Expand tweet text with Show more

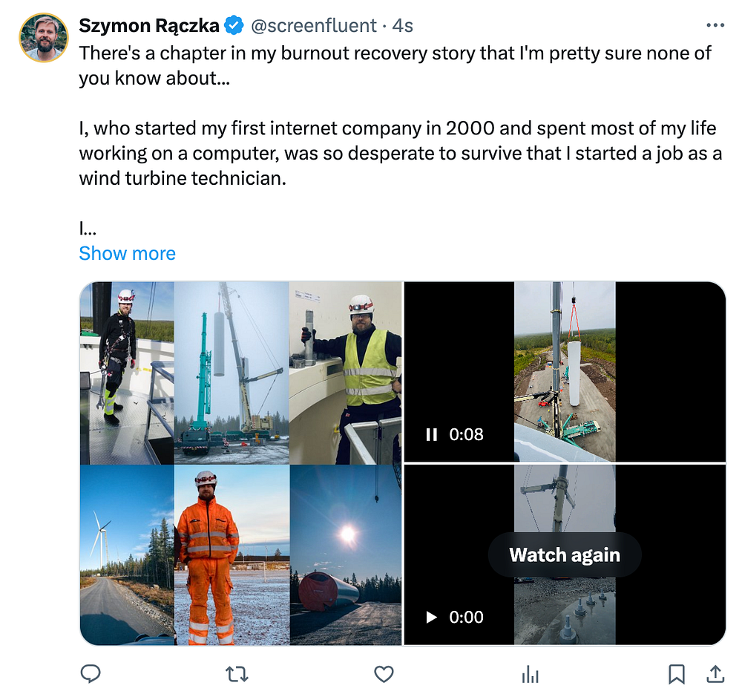128,253
